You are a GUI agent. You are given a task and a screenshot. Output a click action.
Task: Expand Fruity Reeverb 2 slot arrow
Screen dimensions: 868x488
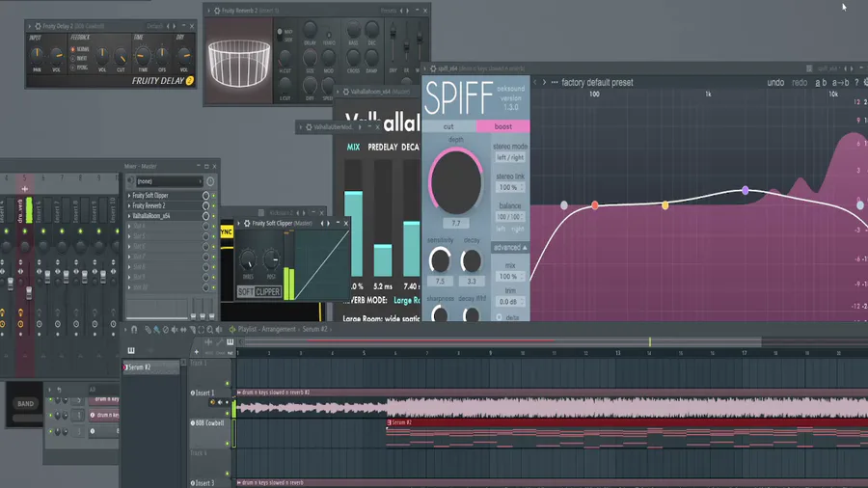click(x=129, y=205)
